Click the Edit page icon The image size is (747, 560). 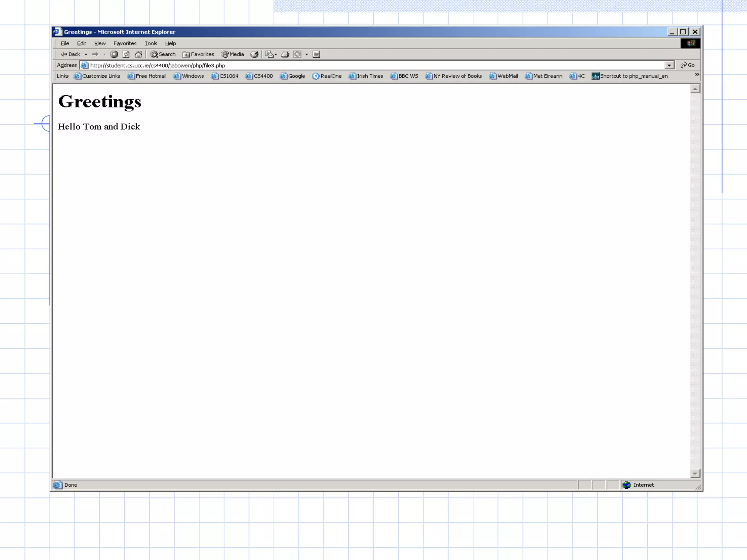click(x=298, y=54)
